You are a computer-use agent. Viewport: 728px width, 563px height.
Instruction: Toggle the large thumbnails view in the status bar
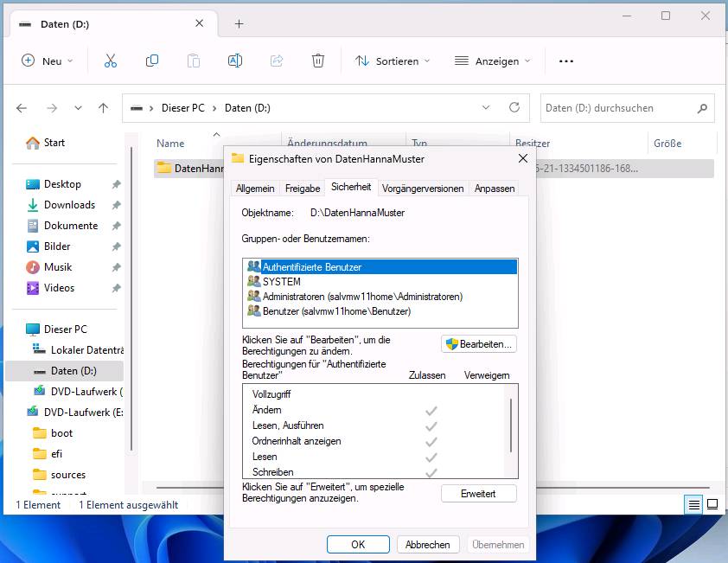(x=712, y=504)
